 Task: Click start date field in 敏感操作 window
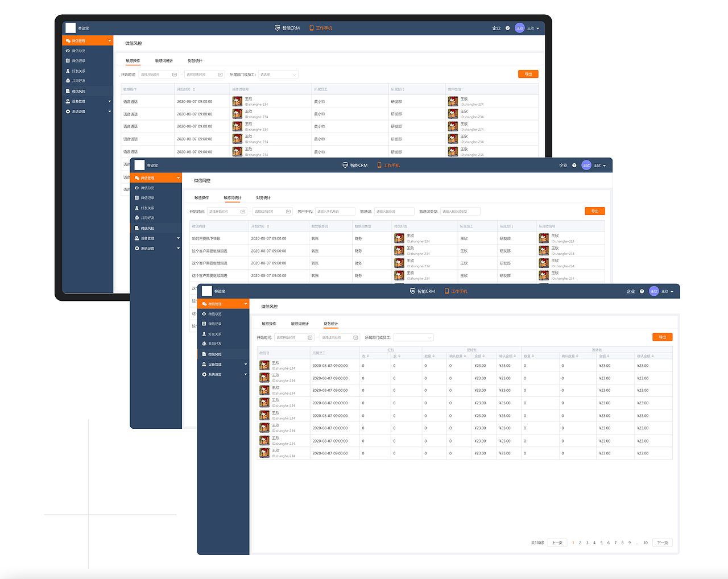159,75
